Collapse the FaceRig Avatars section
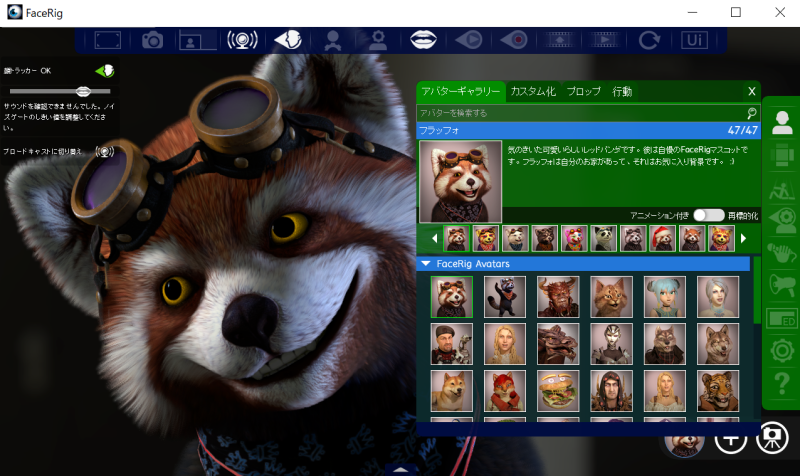 (426, 264)
